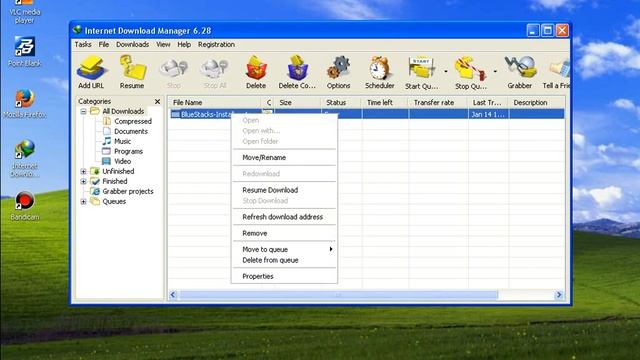Expand the Finished tree node
The width and height of the screenshot is (640, 360).
83,181
